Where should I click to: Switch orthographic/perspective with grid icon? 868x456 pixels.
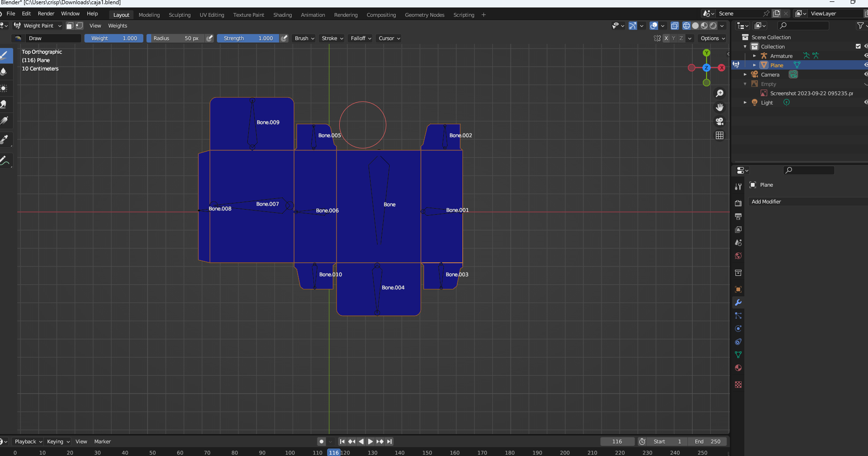pos(720,135)
